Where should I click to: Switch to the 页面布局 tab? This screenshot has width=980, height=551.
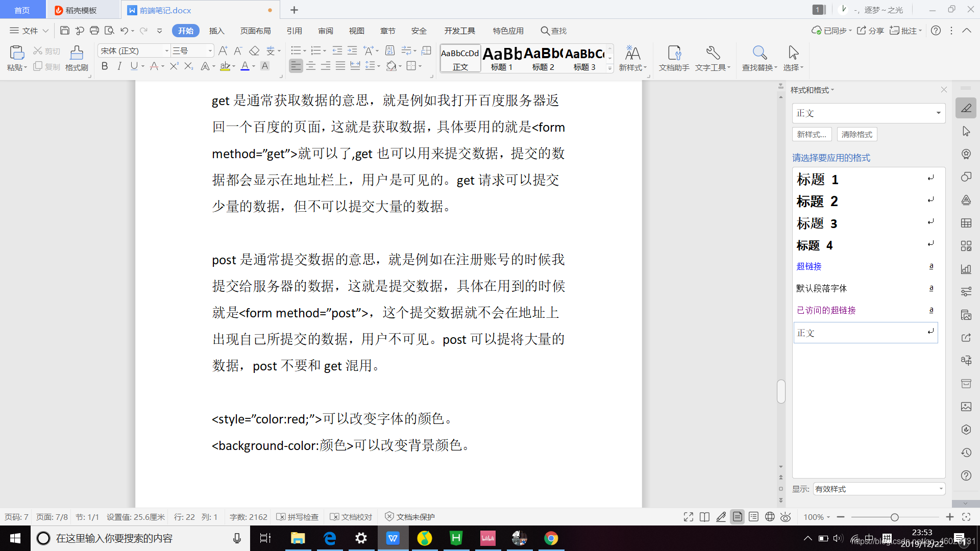pyautogui.click(x=255, y=31)
